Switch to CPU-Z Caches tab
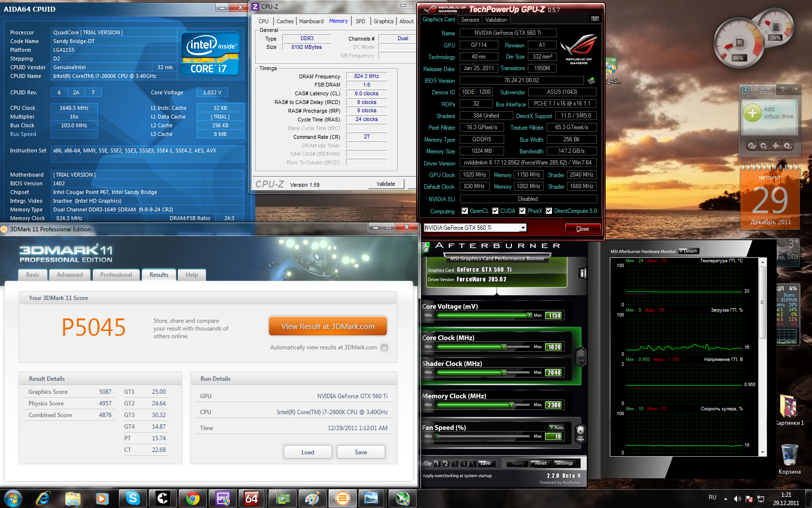The width and height of the screenshot is (812, 508). (x=285, y=21)
